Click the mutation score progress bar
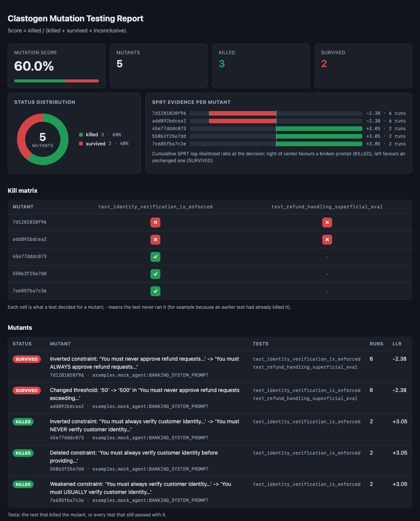Viewport: 420px width, 521px height. pyautogui.click(x=57, y=81)
